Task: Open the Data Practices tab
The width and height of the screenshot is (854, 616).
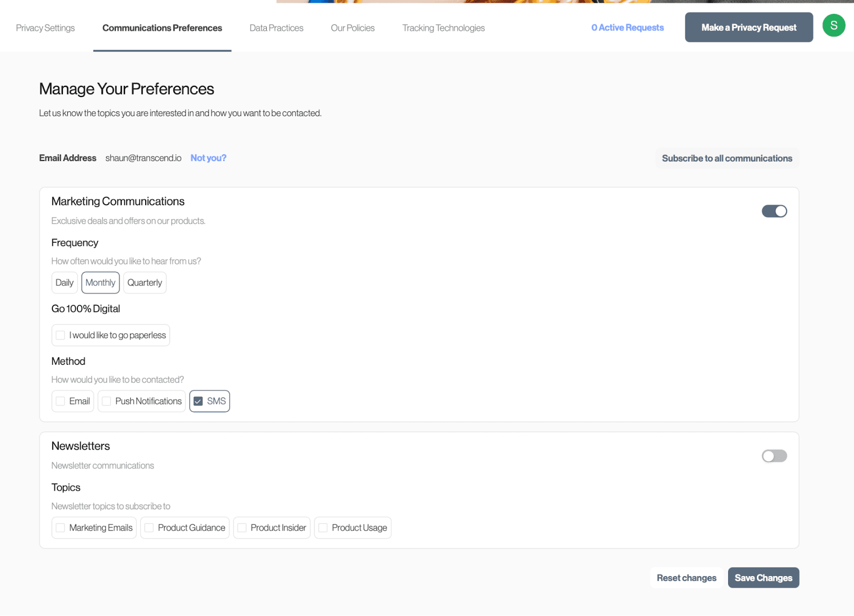Action: pyautogui.click(x=276, y=27)
